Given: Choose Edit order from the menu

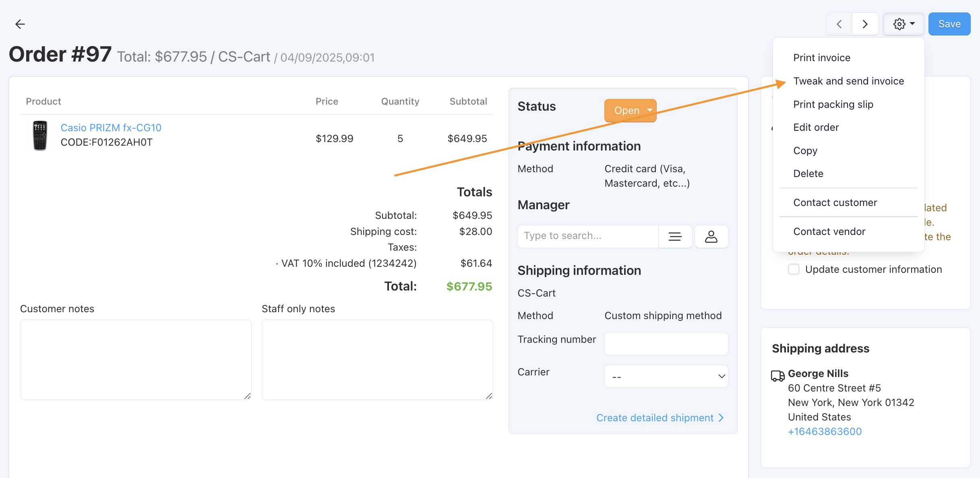Looking at the screenshot, I should pyautogui.click(x=816, y=127).
